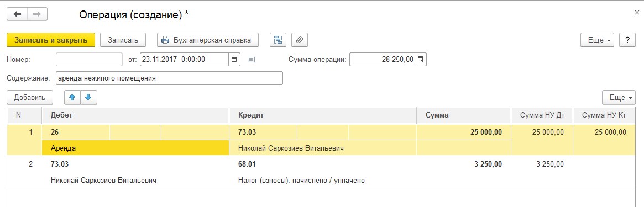
Task: Click Записать и закрыть button
Action: (x=51, y=40)
